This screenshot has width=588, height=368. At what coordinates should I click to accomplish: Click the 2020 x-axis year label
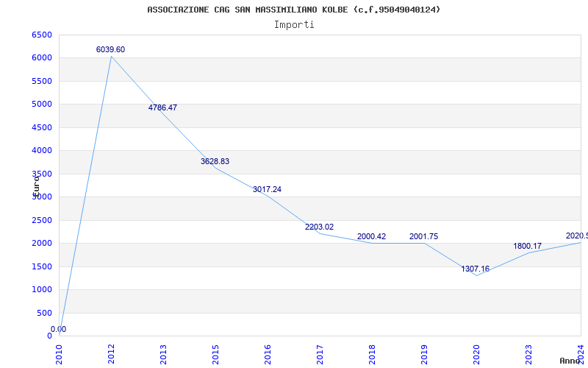[476, 355]
